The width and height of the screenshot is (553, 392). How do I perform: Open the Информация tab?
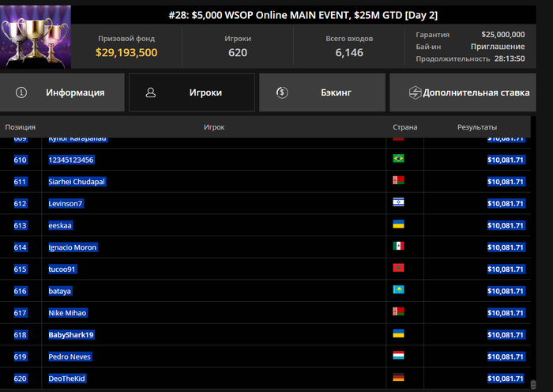pyautogui.click(x=62, y=92)
